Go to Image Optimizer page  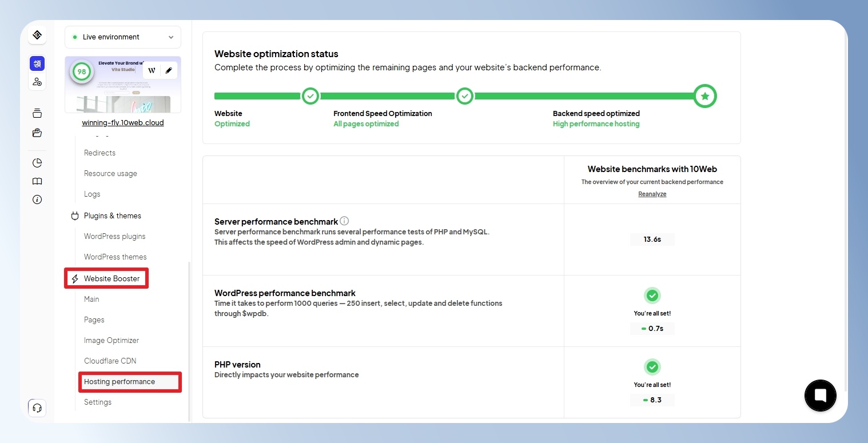click(x=112, y=340)
